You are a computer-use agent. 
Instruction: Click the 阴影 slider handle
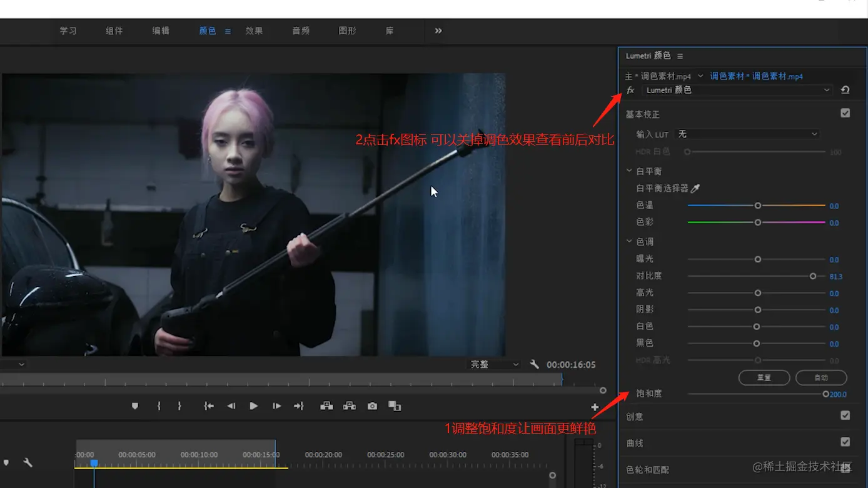[x=758, y=310]
